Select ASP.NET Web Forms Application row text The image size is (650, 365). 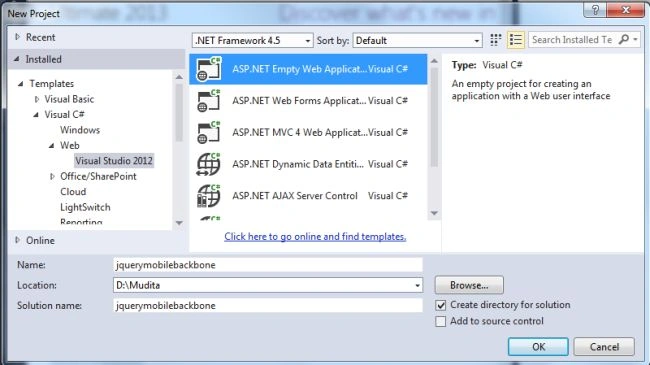point(299,101)
